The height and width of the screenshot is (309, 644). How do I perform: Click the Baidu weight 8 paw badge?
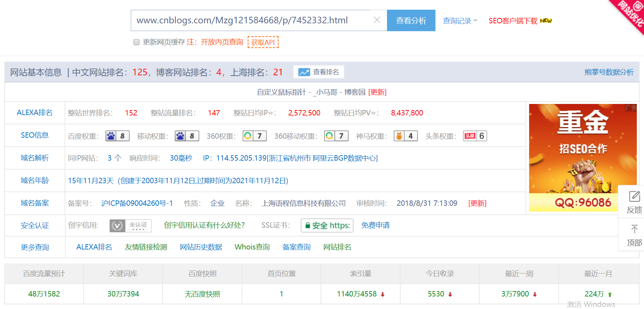coord(117,136)
